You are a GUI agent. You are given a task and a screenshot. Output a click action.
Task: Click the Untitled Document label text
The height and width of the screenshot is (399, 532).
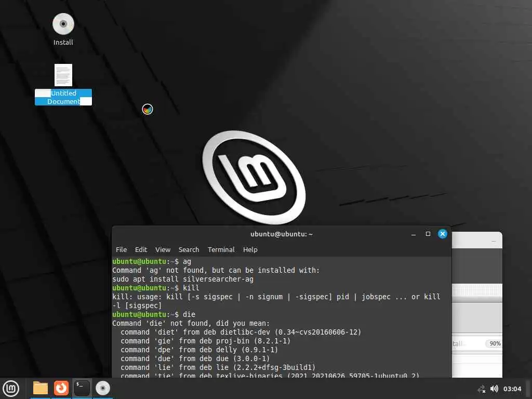63,97
